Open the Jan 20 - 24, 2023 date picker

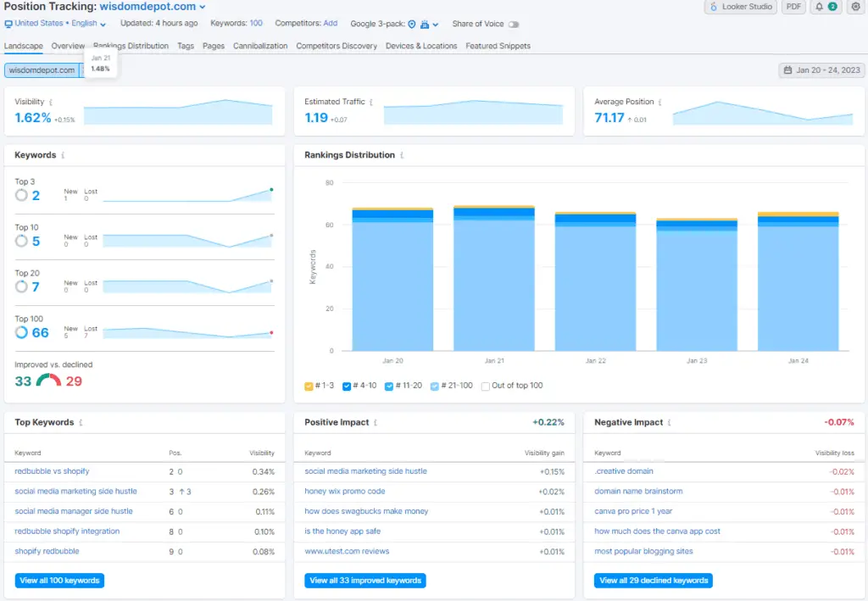(x=822, y=70)
